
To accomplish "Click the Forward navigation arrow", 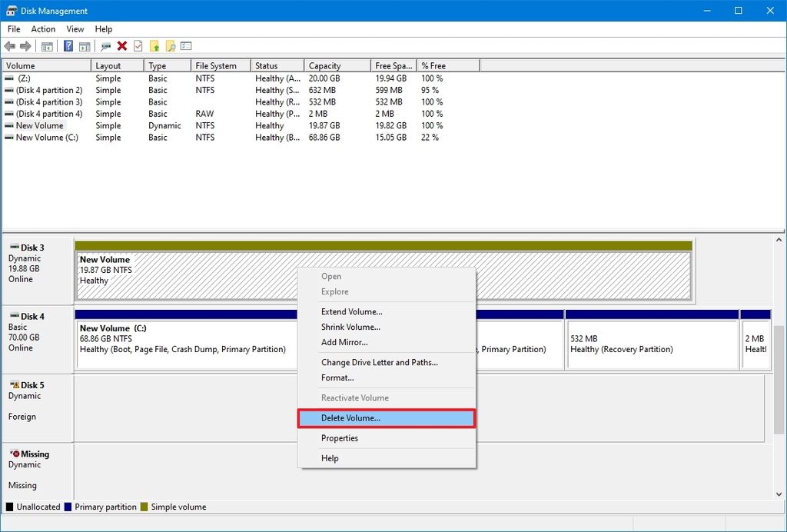I will [25, 45].
